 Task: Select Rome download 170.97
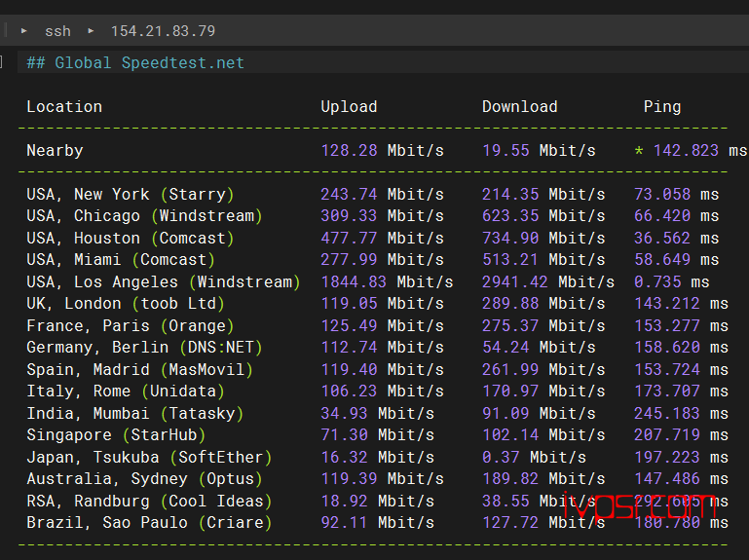coord(510,392)
